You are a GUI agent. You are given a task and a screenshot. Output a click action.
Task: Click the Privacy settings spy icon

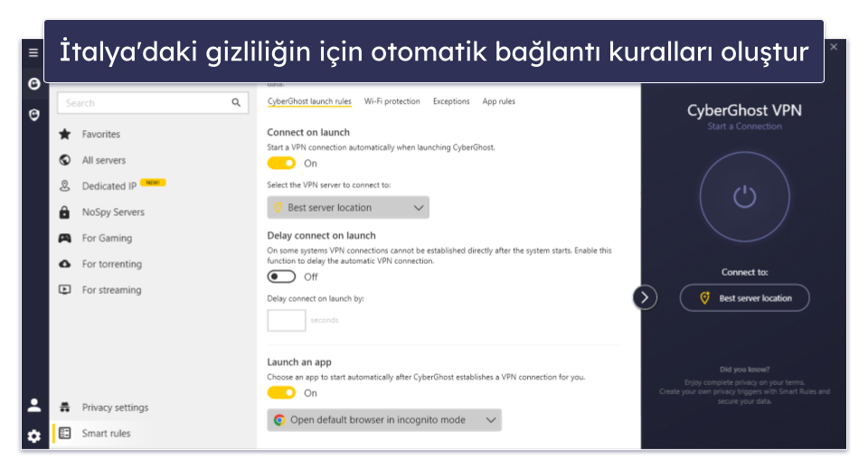65,408
